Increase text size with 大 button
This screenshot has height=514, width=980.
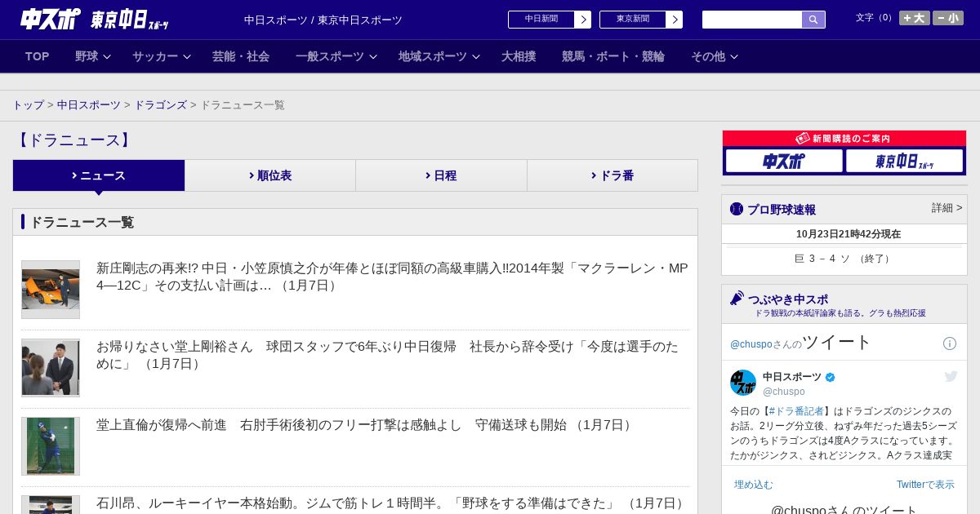pos(915,18)
